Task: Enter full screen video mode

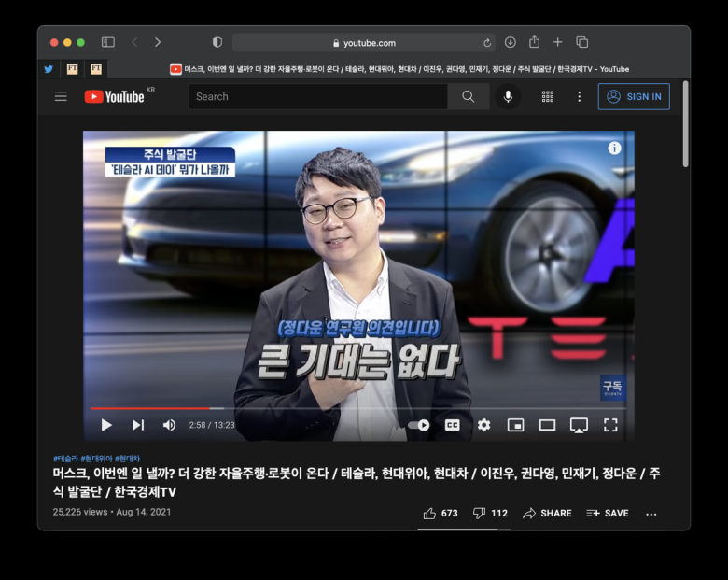Action: [610, 425]
